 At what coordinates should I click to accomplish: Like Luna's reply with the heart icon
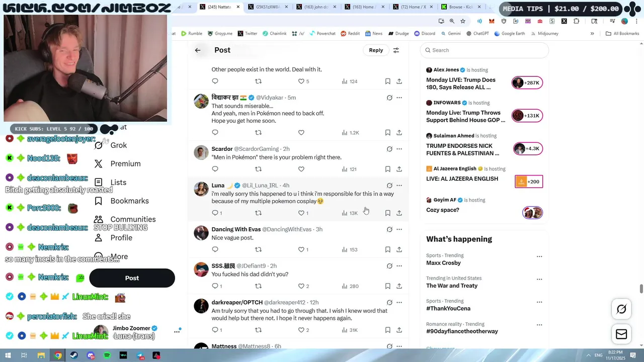coord(301,213)
